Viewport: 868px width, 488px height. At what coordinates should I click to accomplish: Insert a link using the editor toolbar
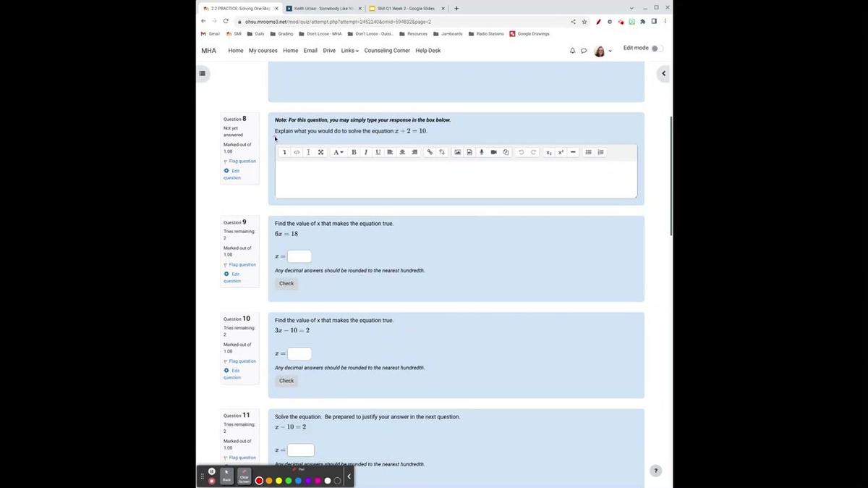click(x=430, y=152)
